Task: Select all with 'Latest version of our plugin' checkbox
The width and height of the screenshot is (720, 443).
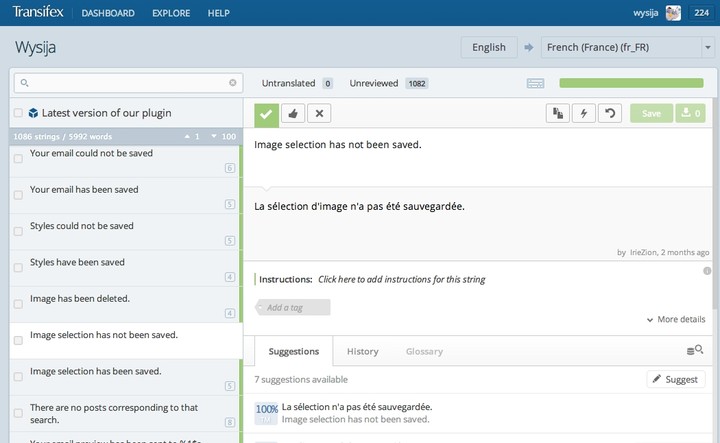Action: coord(18,113)
